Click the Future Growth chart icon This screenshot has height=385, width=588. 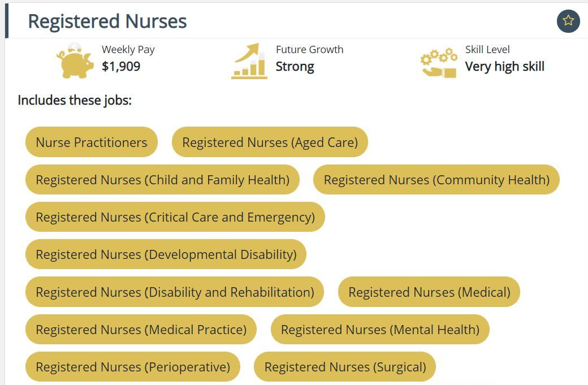(x=249, y=60)
